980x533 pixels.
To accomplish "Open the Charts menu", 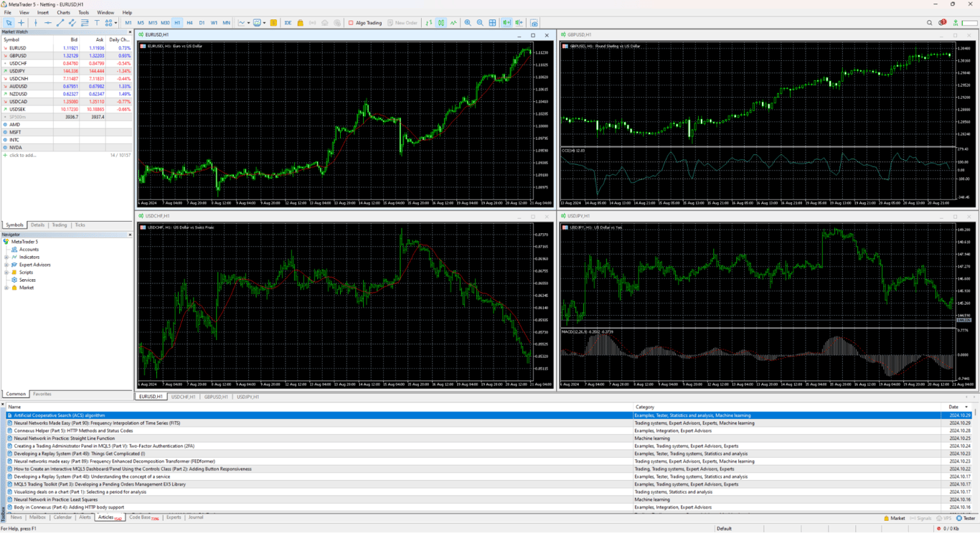I will tap(63, 12).
